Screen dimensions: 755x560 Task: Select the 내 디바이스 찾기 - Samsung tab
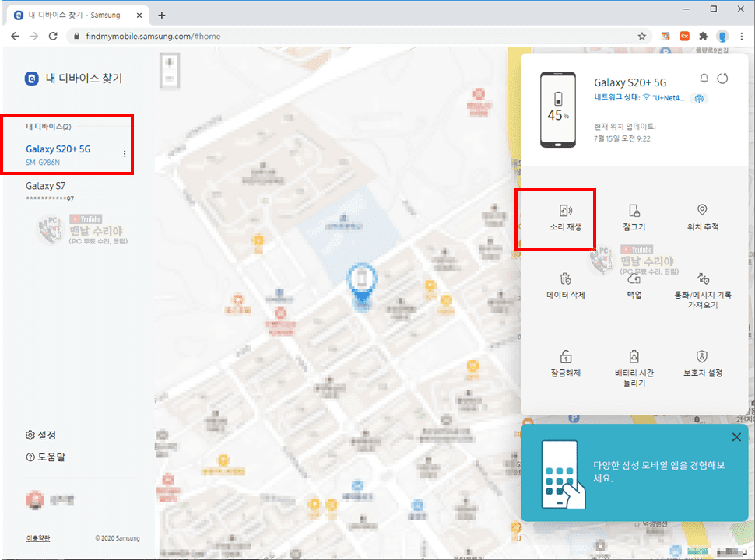78,16
